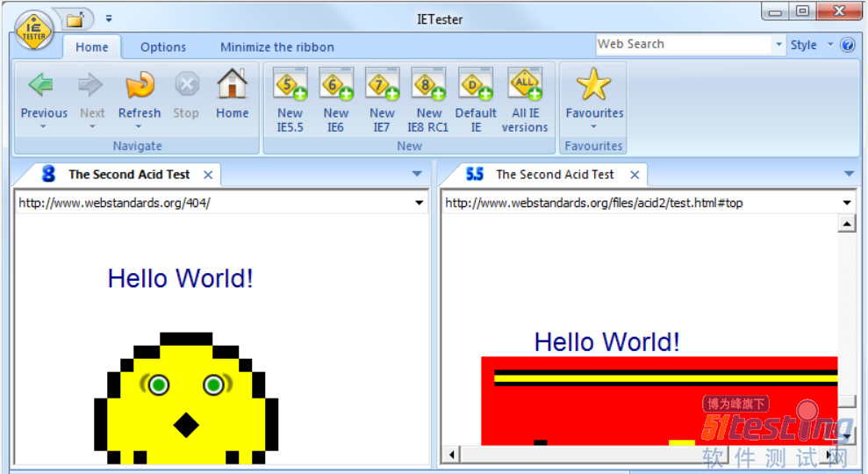Click in the Web Search input field
The image size is (868, 474).
pyautogui.click(x=682, y=45)
